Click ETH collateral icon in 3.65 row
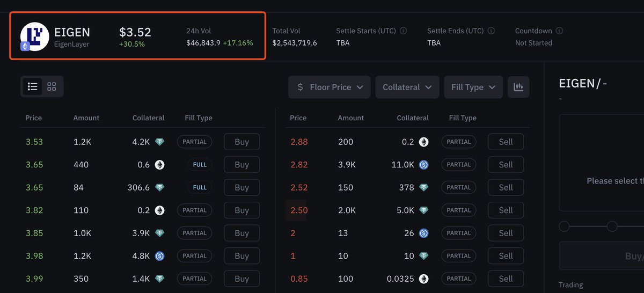 (159, 165)
